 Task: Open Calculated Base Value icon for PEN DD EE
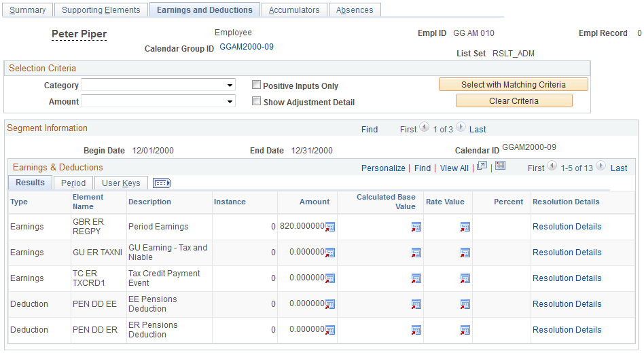point(416,304)
